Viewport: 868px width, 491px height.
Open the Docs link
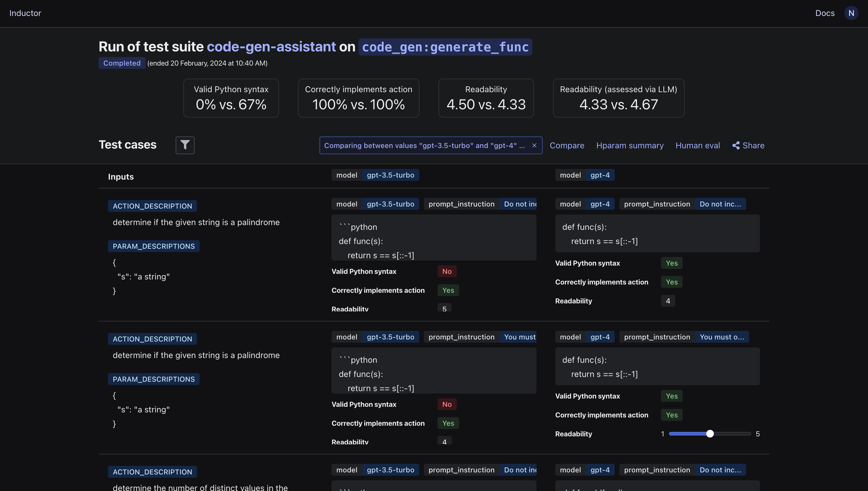click(825, 13)
